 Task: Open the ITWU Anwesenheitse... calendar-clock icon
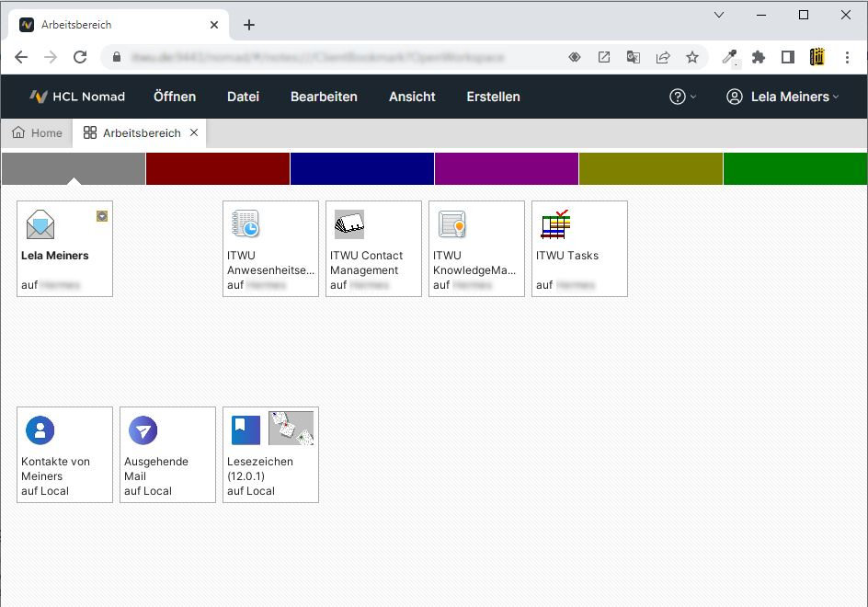[246, 224]
